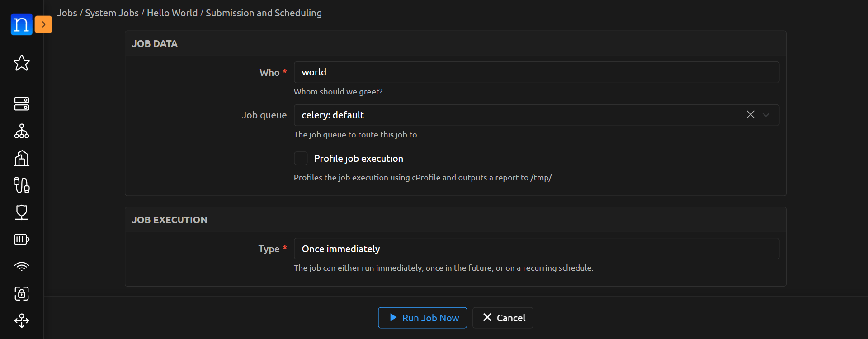Open the hierarchy tree icon in sidebar
Image resolution: width=868 pixels, height=339 pixels.
[22, 131]
